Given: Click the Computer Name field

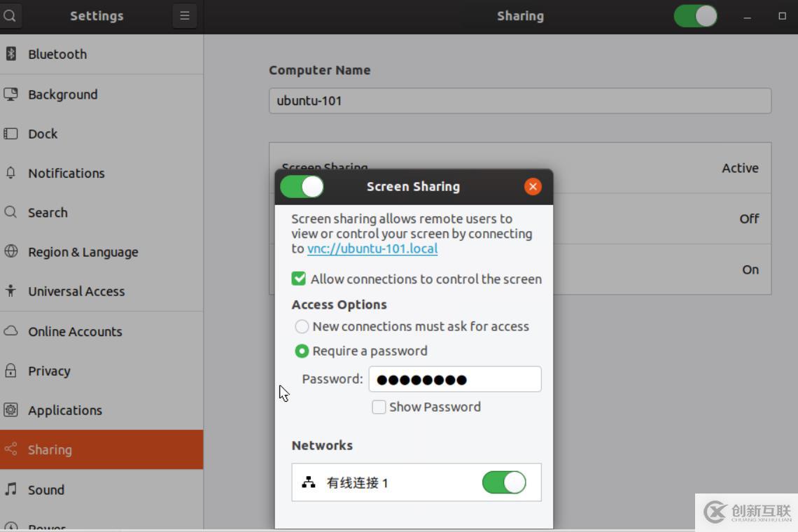Looking at the screenshot, I should [x=520, y=101].
